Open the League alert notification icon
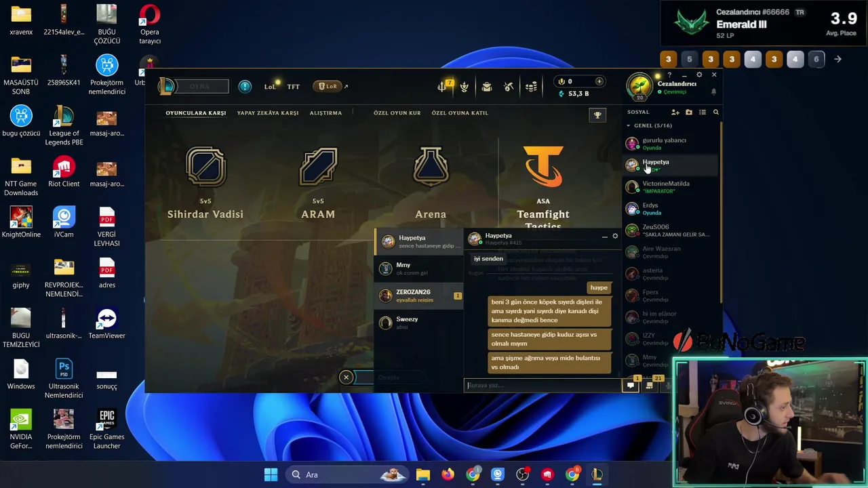Screen dimensions: 868x488 click(245, 86)
